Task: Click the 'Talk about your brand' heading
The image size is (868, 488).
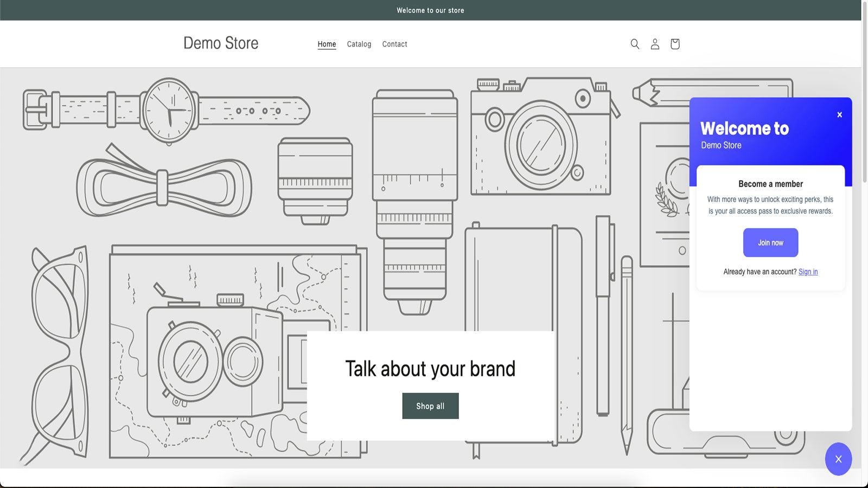Action: [x=430, y=369]
